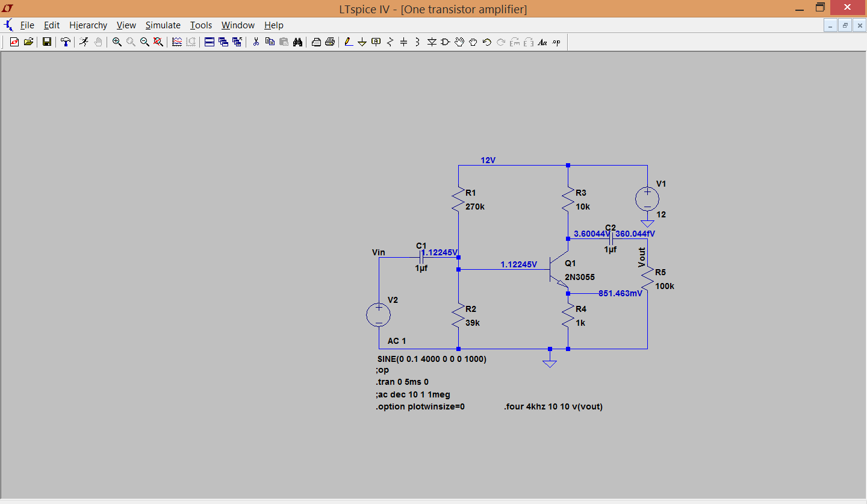Click the Vin net label
867x504 pixels.
[379, 252]
